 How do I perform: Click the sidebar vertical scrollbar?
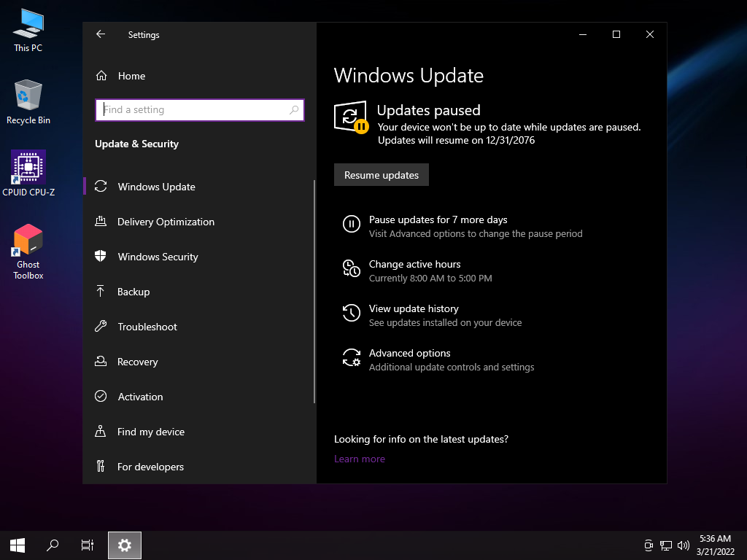(x=314, y=292)
